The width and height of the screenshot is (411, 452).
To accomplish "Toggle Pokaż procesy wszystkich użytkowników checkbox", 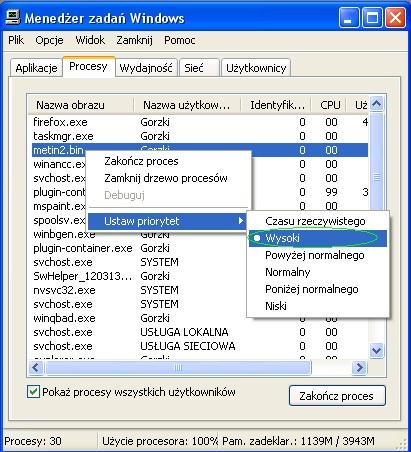I will pyautogui.click(x=33, y=392).
